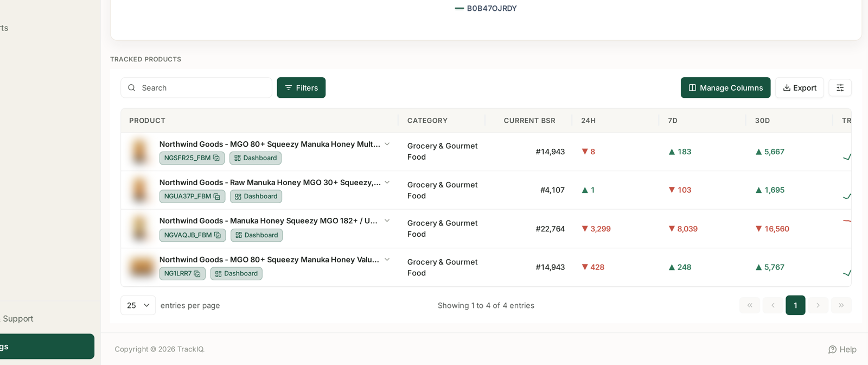Copy the NGVAQJB_FBM SKU code
This screenshot has width=868, height=365.
click(x=218, y=235)
